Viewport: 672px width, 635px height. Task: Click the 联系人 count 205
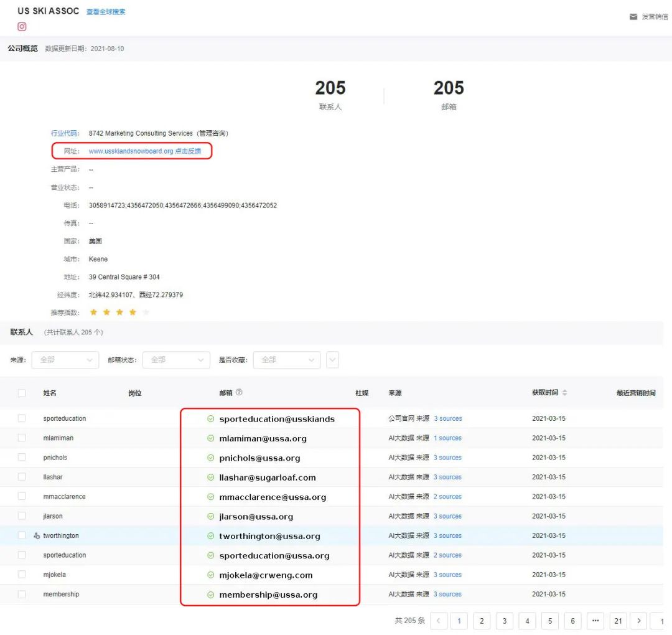tap(330, 88)
